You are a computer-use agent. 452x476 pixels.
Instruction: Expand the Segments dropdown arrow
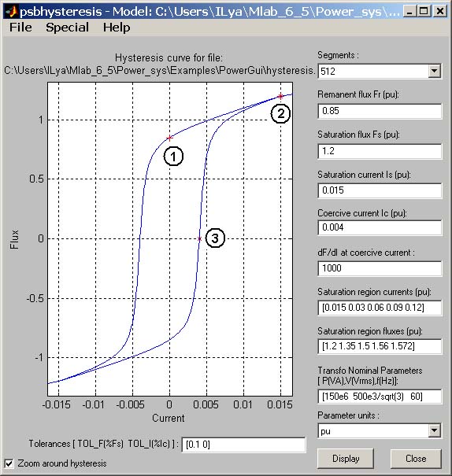[x=434, y=71]
